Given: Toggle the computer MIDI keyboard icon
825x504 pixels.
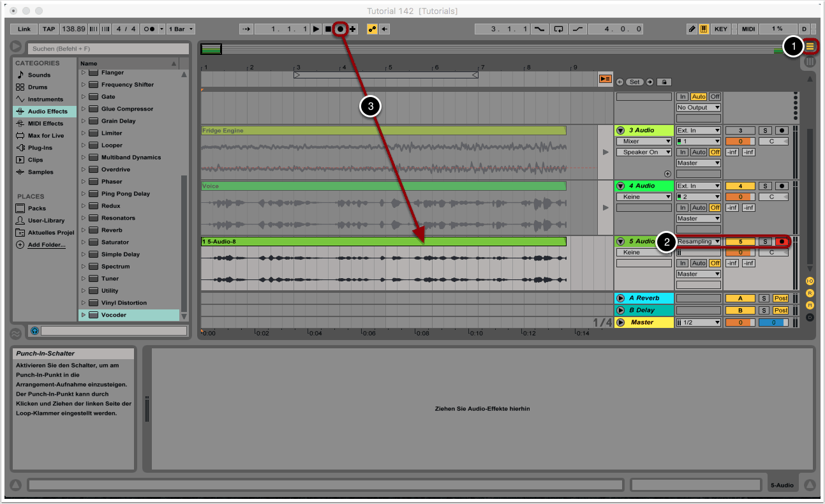Looking at the screenshot, I should 704,29.
